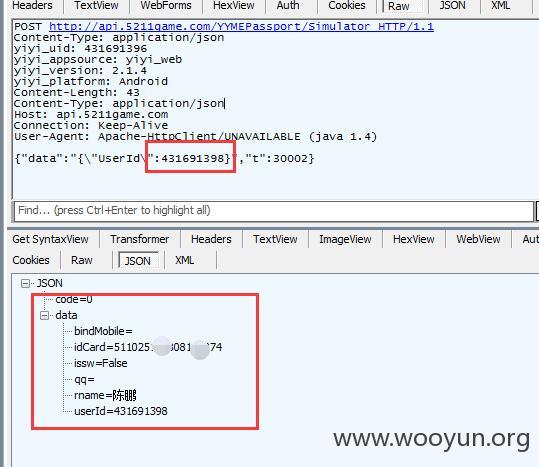
Task: Click the yiyi_uid: 431691396 header line
Action: (x=80, y=48)
